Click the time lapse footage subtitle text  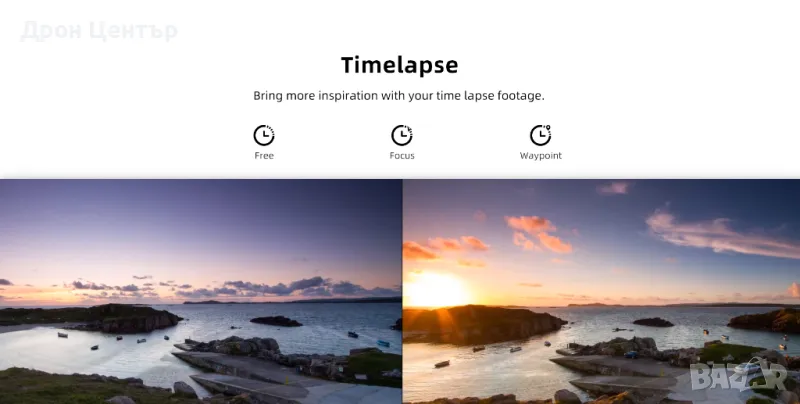(399, 95)
